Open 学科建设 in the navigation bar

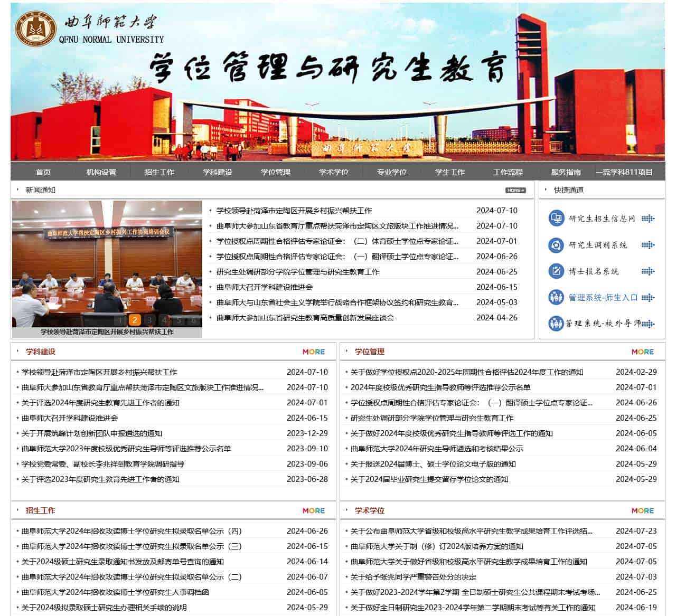[x=218, y=172]
